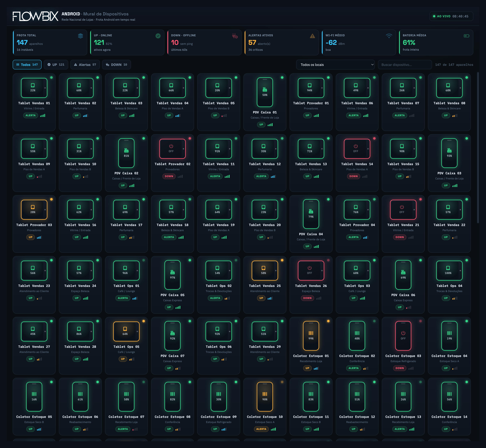Click the cash register icon of PDV Caixa 04

tap(311, 211)
